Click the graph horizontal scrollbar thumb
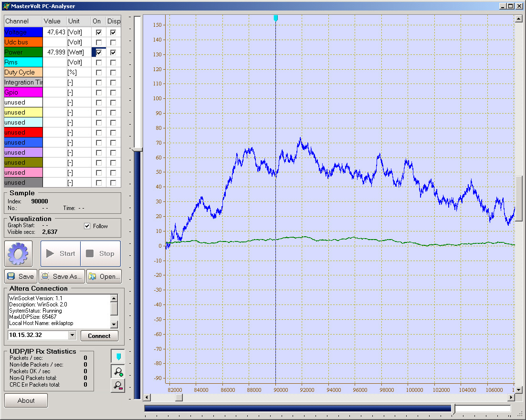Image resolution: width=526 pixels, height=420 pixels. point(179,398)
